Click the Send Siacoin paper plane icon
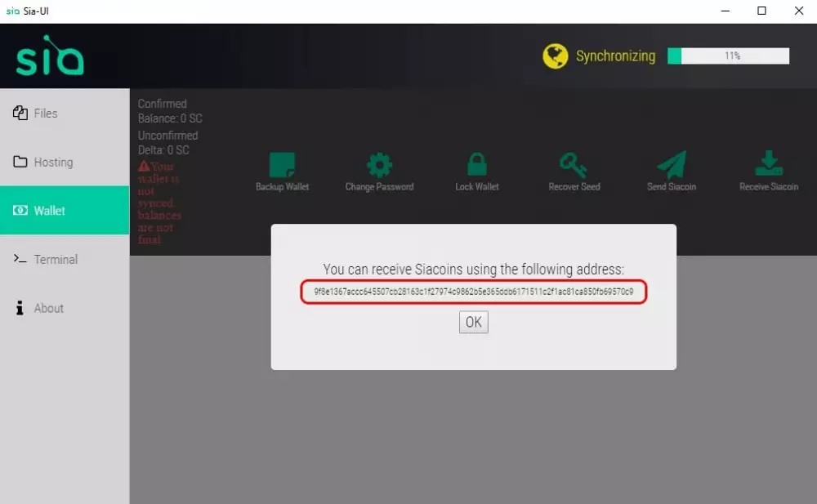 coord(672,165)
